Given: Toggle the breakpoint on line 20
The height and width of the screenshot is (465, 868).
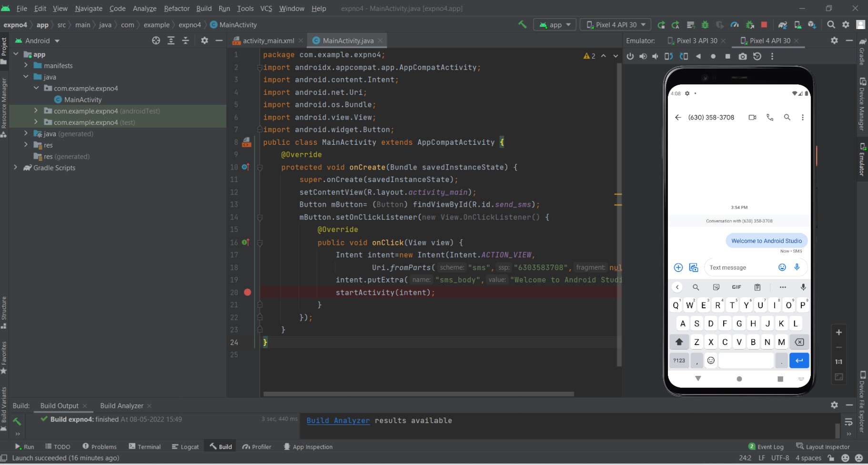Looking at the screenshot, I should 247,292.
